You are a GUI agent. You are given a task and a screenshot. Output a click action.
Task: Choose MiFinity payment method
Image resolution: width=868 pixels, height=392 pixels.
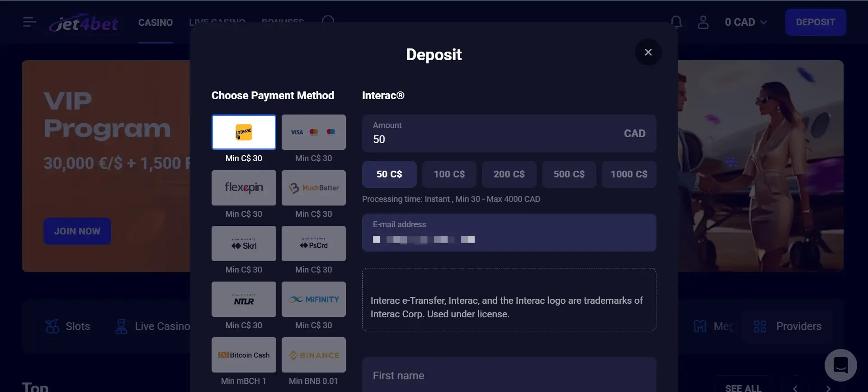click(314, 299)
